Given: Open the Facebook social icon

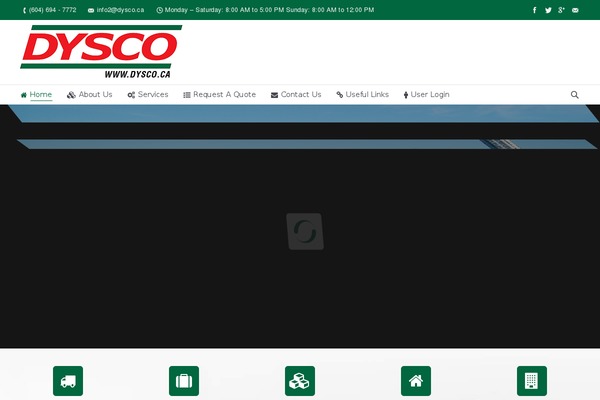Looking at the screenshot, I should pyautogui.click(x=535, y=10).
